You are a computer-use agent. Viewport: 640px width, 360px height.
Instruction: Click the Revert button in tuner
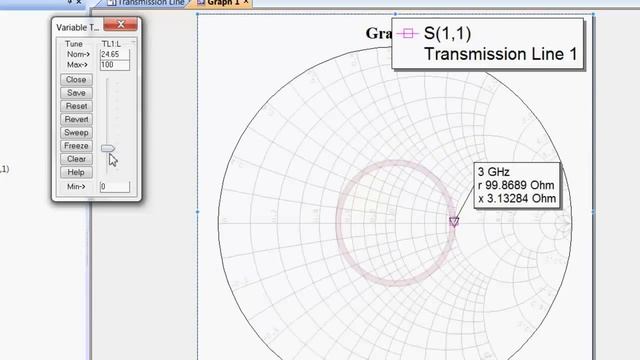[76, 119]
